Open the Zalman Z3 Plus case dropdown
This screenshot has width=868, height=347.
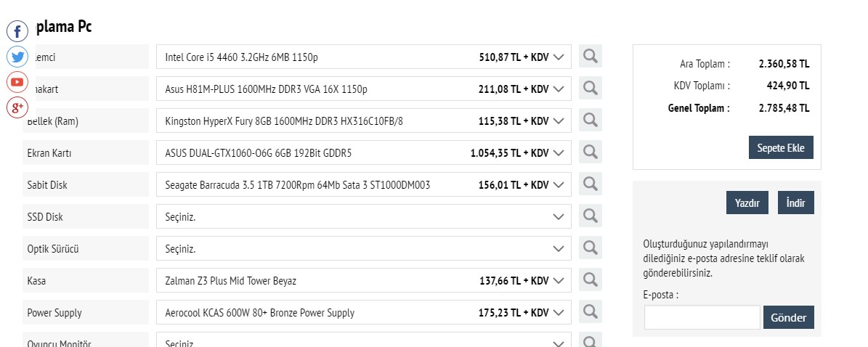(x=364, y=281)
